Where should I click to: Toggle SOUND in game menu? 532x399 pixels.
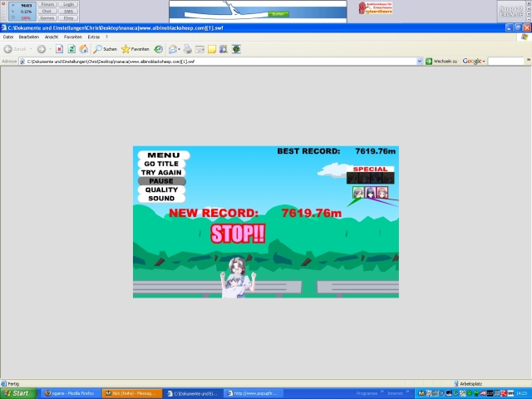tap(161, 199)
